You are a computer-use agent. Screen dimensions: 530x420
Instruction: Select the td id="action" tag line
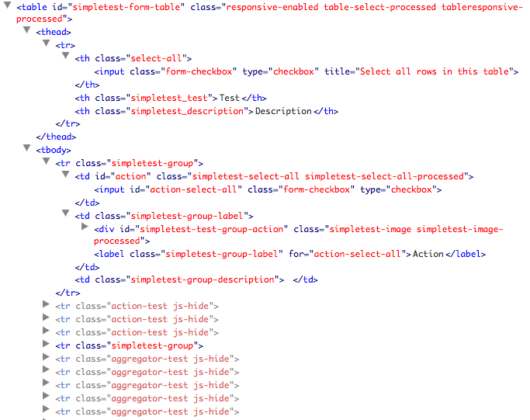tap(274, 176)
